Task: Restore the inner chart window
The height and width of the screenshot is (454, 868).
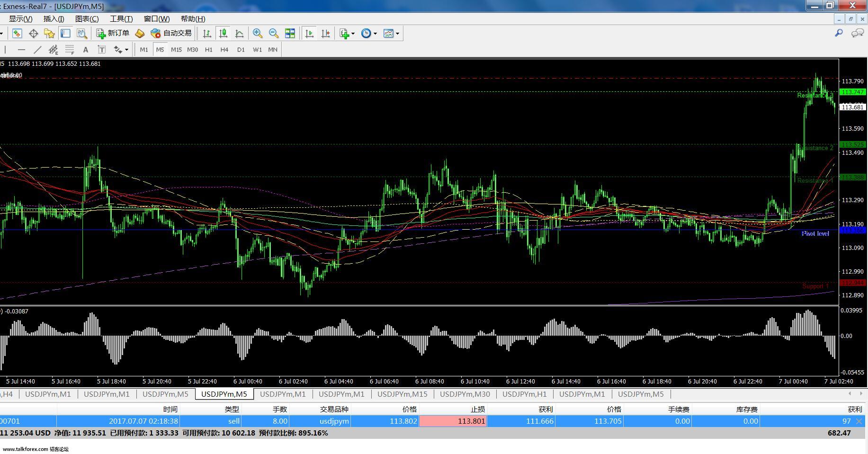Action: 850,19
